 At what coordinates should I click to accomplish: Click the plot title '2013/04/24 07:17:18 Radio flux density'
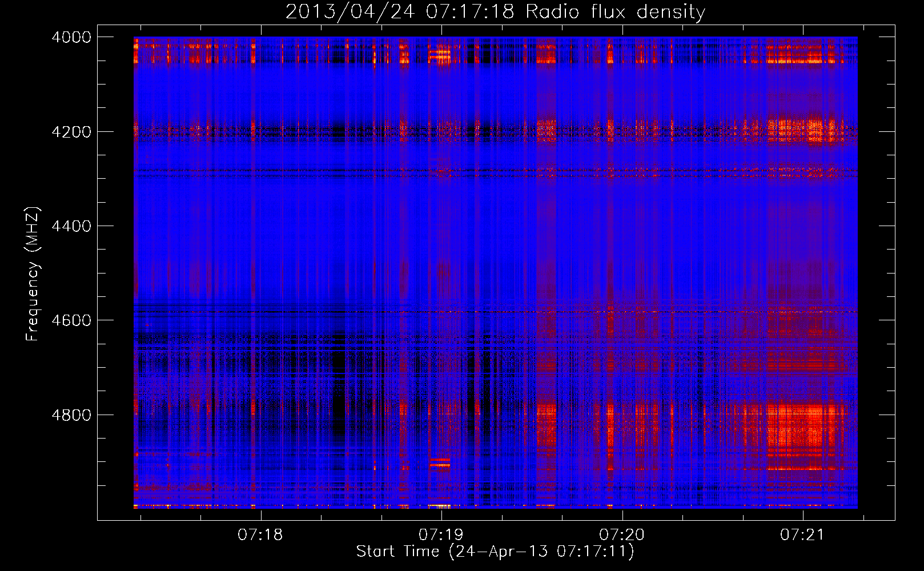(495, 11)
